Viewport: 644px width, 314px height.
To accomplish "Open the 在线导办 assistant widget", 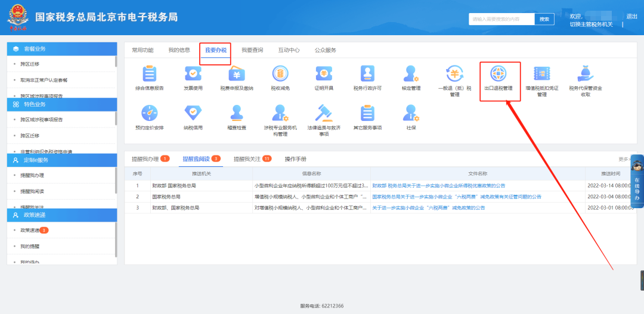I will (637, 181).
